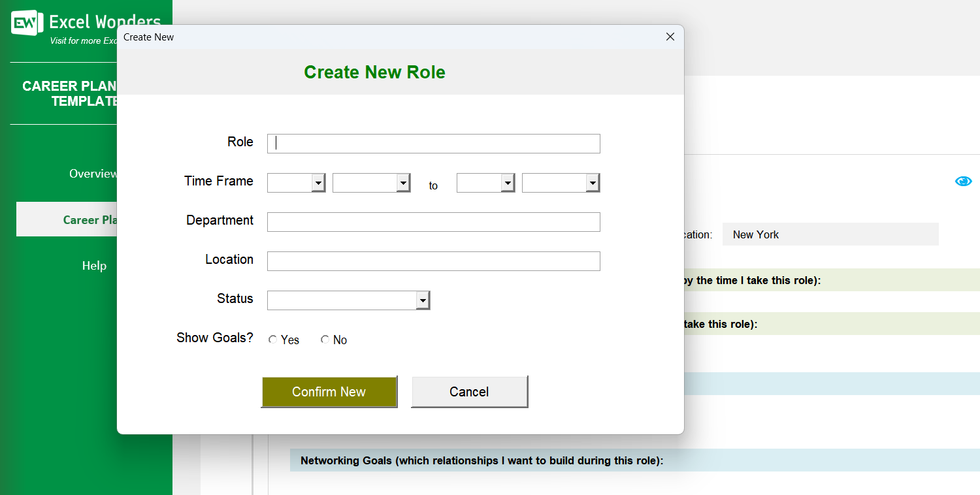Open the Help section

tap(94, 265)
